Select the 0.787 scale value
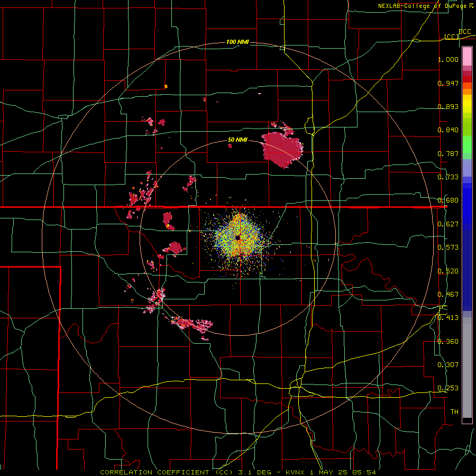Viewport: 476px width, 476px height. pos(448,153)
